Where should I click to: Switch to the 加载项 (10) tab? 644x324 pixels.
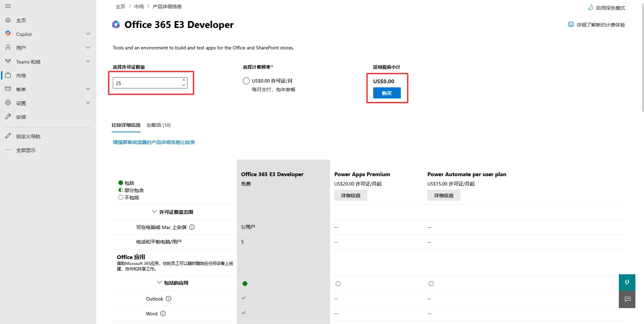coord(158,125)
